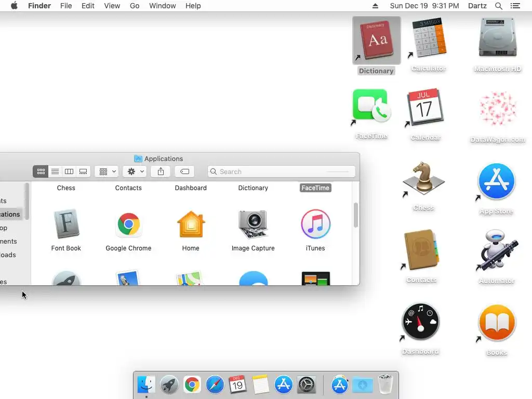532x399 pixels.
Task: Open the Help menu
Action: click(193, 6)
